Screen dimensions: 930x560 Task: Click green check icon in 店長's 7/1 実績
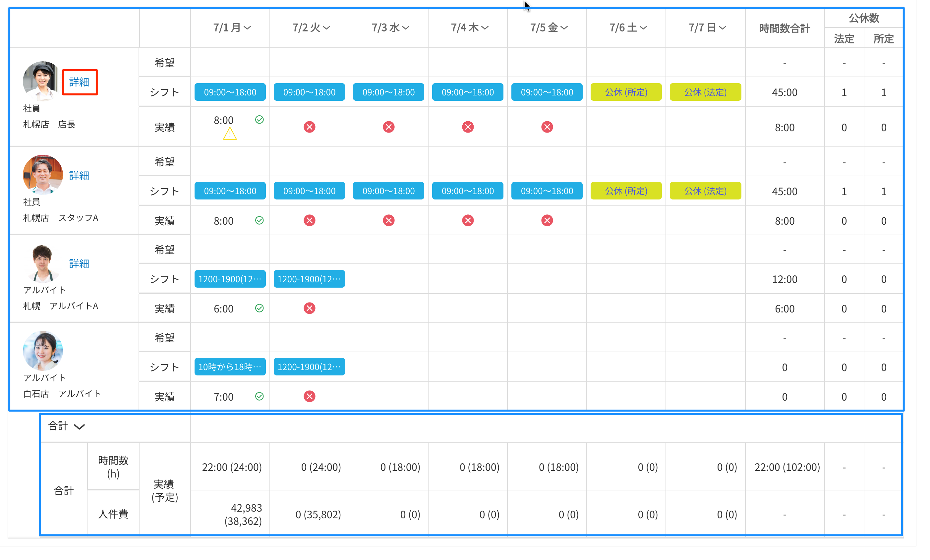[259, 120]
